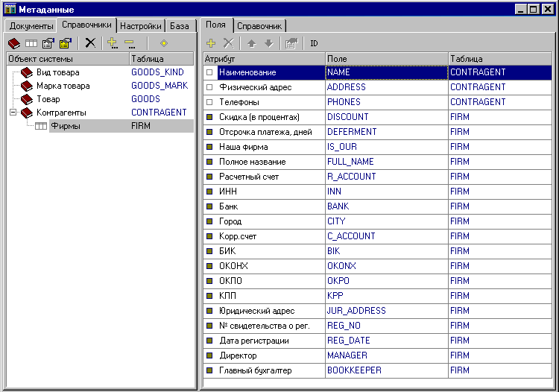
Task: Collapse the Контрагенты tree node
Action: click(13, 113)
